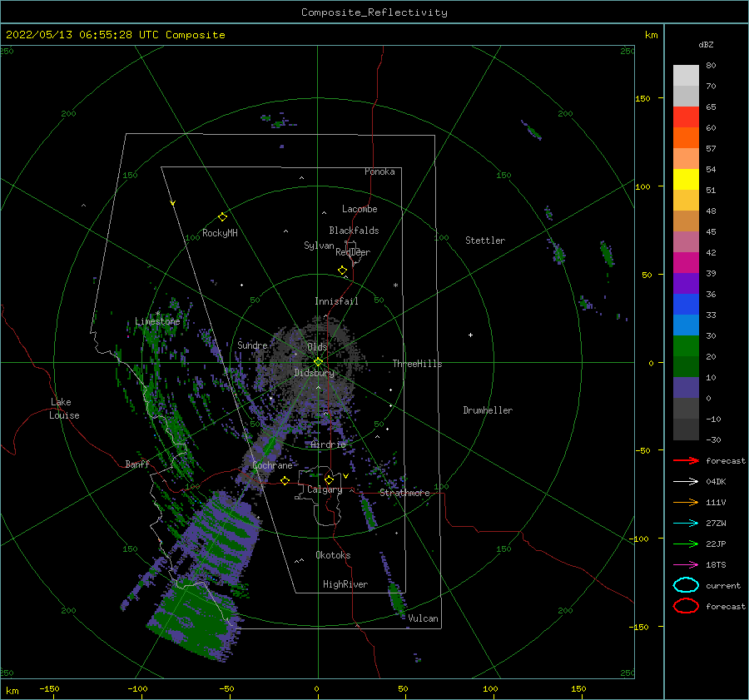The image size is (749, 700).
Task: Click the cyan current ellipse icon
Action: click(x=686, y=585)
